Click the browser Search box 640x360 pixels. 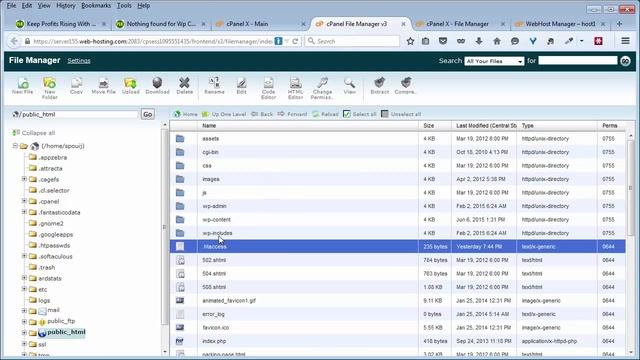(352, 41)
